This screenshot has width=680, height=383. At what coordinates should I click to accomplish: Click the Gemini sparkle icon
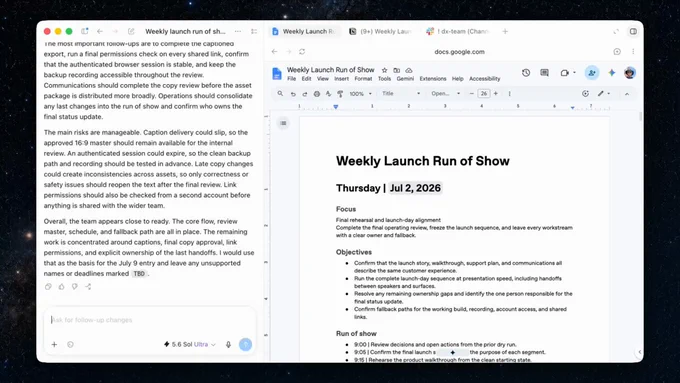tap(611, 73)
